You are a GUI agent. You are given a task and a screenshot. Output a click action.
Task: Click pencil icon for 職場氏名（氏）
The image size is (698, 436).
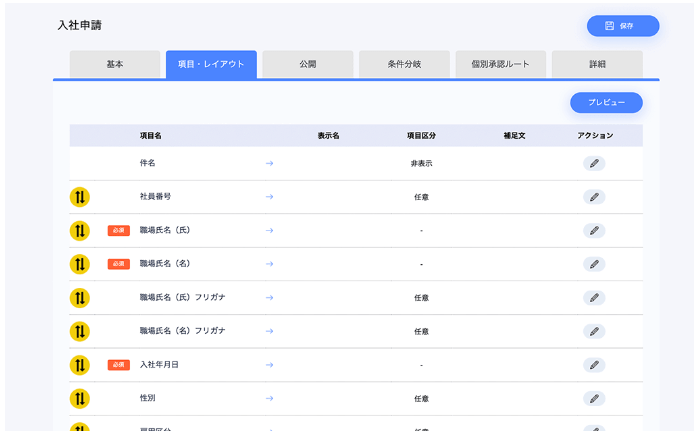pos(594,231)
